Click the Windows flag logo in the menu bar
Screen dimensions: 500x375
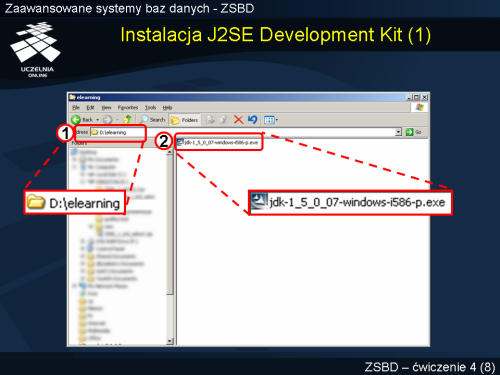point(419,107)
